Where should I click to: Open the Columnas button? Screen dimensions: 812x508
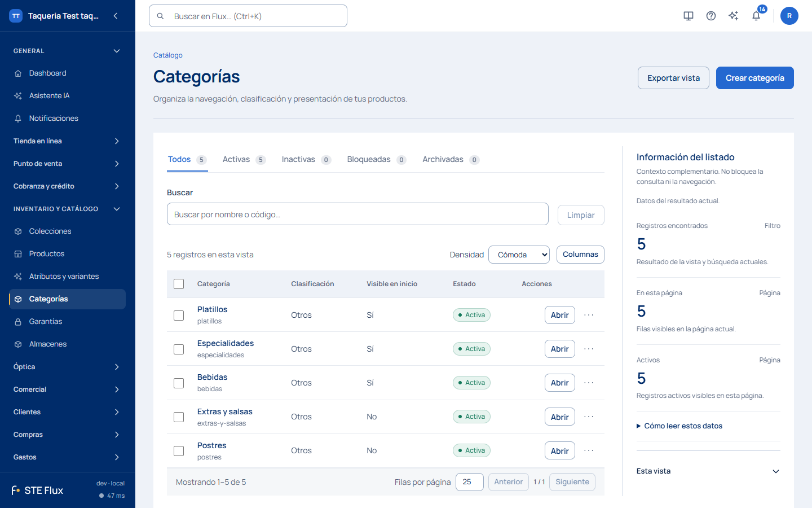[580, 255]
